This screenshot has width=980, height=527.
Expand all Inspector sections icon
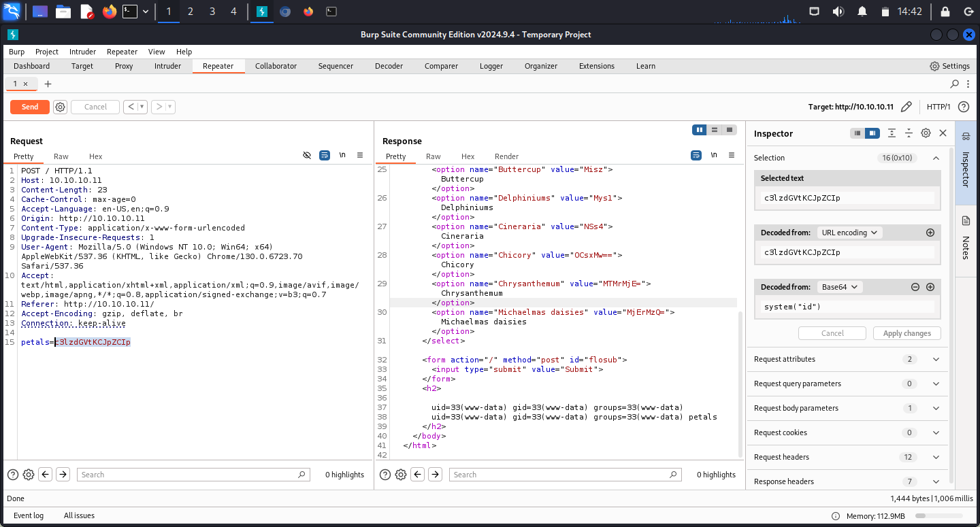892,133
